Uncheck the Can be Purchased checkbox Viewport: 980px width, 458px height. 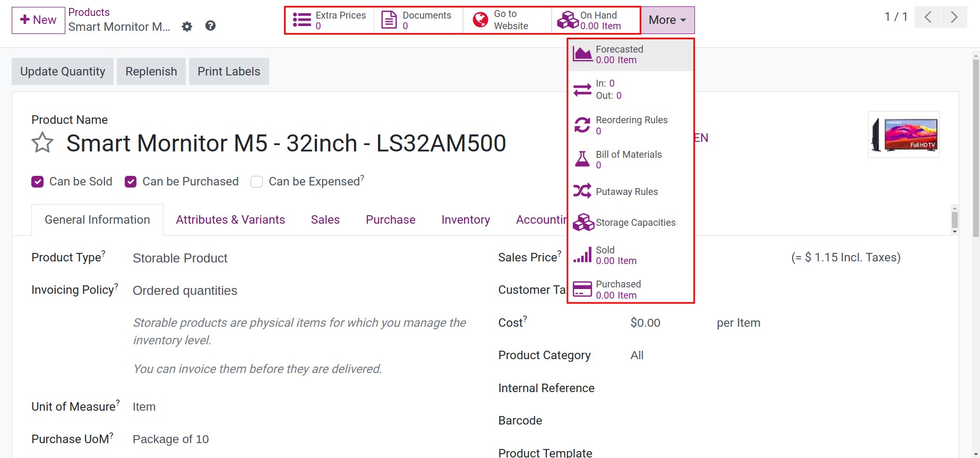click(131, 182)
